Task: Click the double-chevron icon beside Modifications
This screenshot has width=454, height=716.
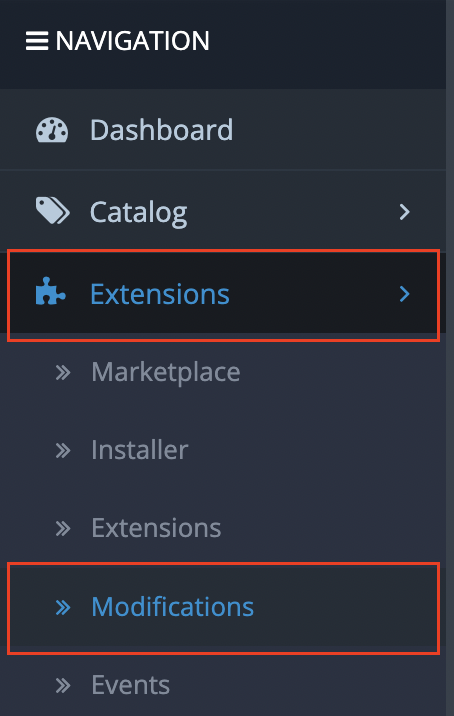Action: click(63, 607)
